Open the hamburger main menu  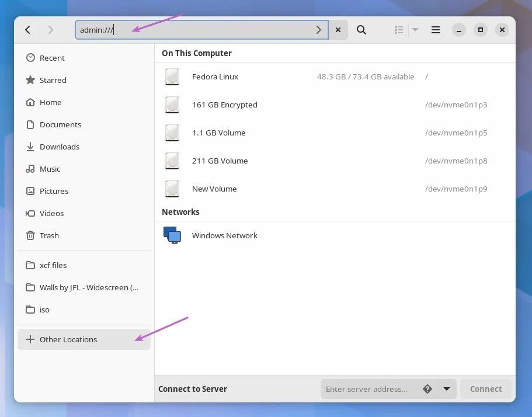point(436,30)
